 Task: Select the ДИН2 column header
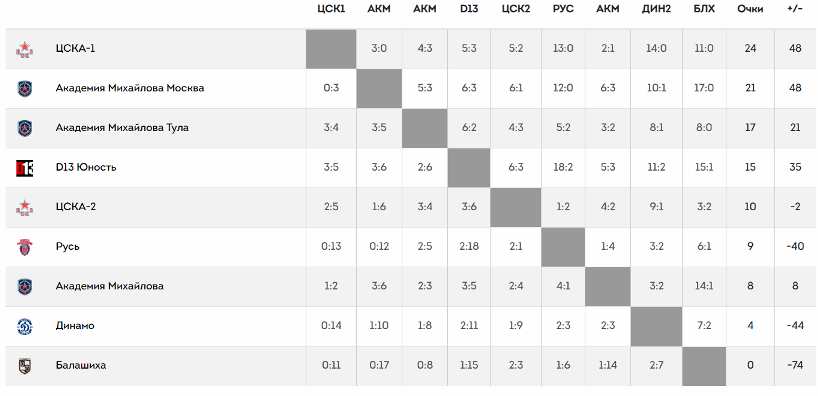click(x=656, y=9)
